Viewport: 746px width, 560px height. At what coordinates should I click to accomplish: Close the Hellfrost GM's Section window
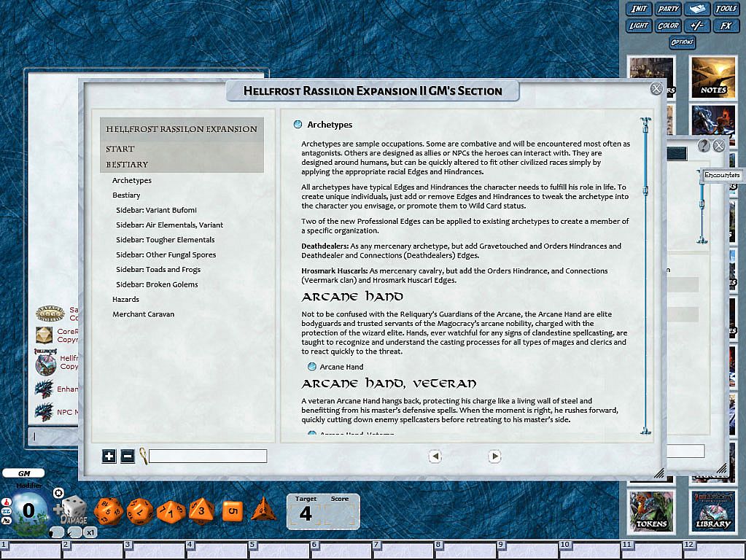(656, 88)
